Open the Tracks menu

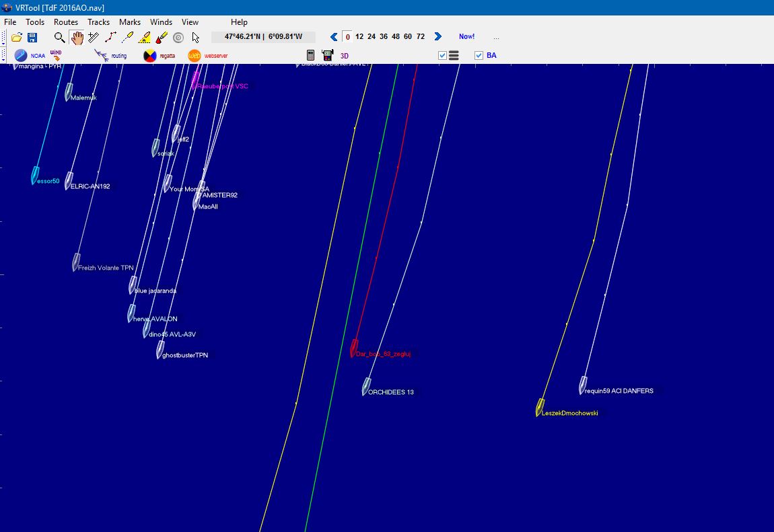99,22
